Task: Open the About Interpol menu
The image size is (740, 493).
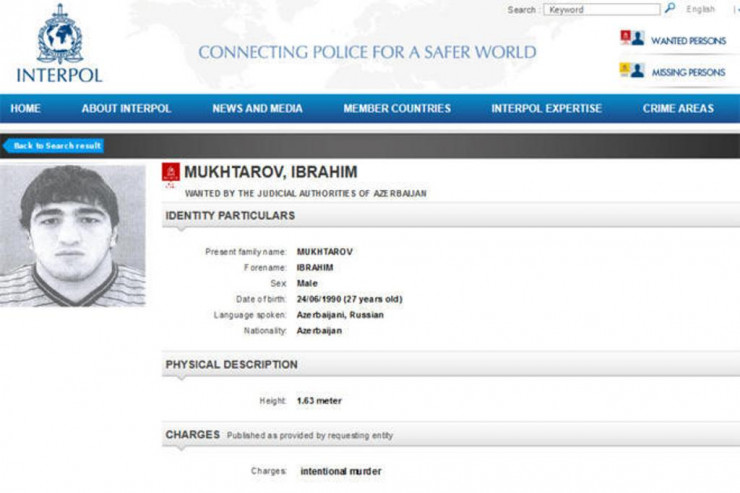Action: [x=126, y=108]
